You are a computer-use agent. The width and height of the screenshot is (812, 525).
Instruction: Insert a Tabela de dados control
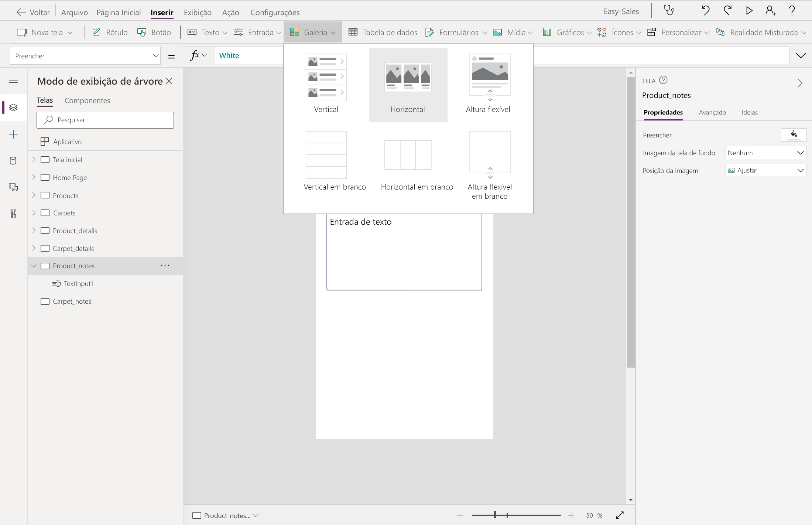click(383, 33)
